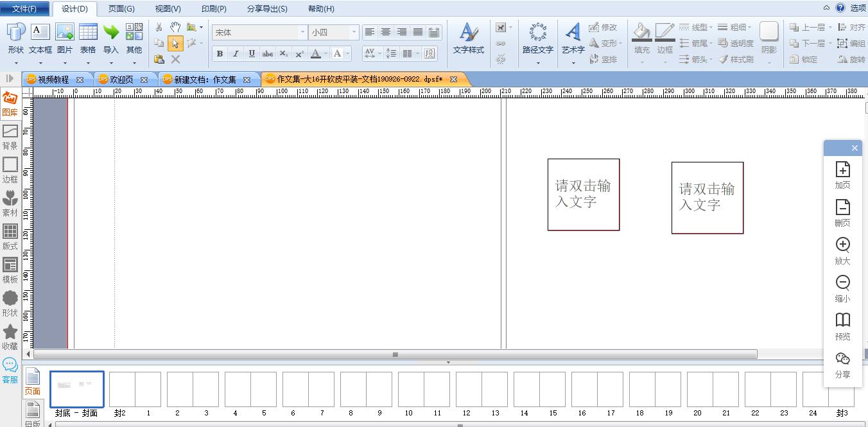Activate the arrow selection tool
This screenshot has height=427, width=868.
point(175,43)
